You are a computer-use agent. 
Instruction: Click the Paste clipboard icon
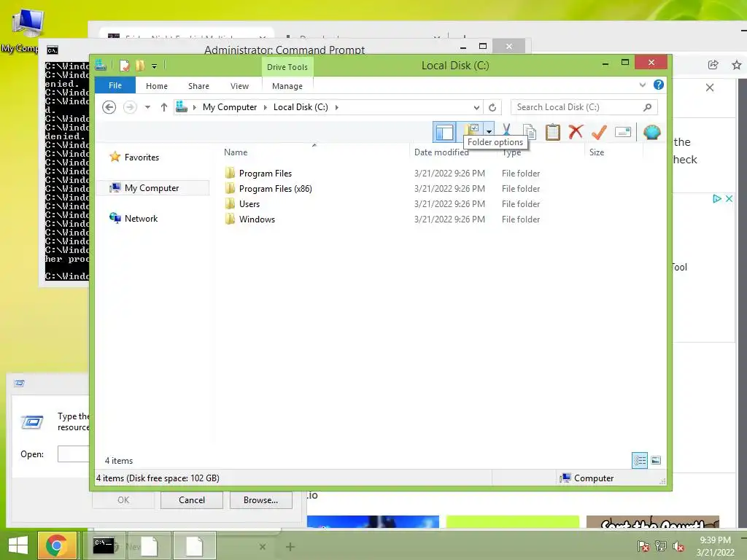pyautogui.click(x=553, y=132)
